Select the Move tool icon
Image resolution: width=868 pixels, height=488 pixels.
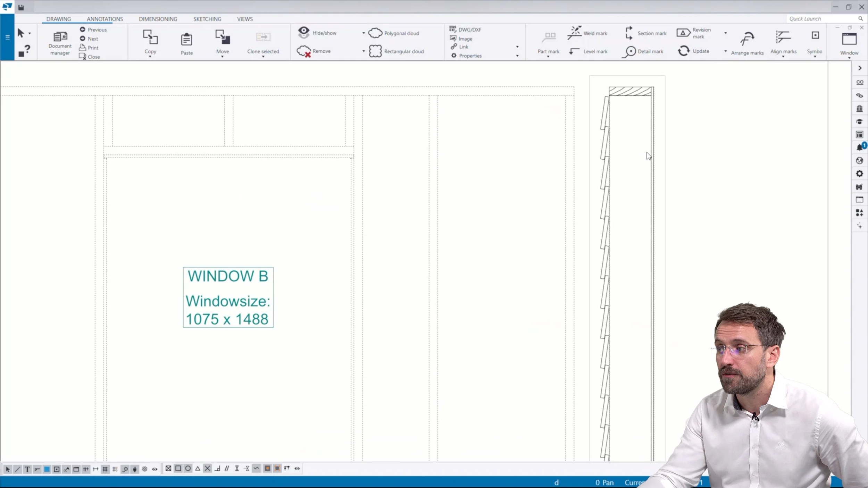tap(223, 37)
